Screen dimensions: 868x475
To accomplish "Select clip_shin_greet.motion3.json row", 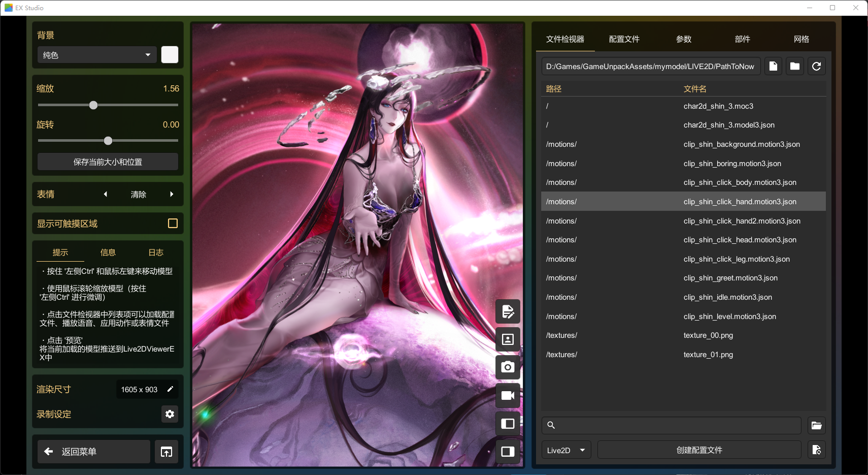I will tap(683, 278).
